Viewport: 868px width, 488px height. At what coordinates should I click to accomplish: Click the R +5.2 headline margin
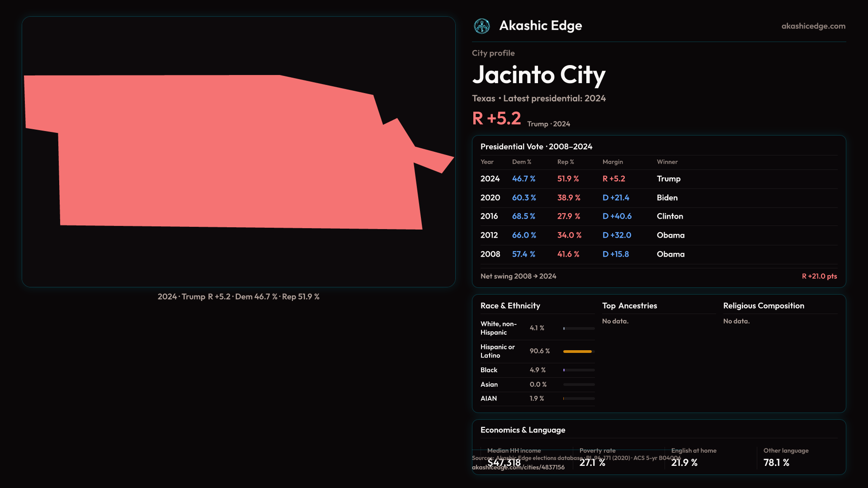[496, 119]
